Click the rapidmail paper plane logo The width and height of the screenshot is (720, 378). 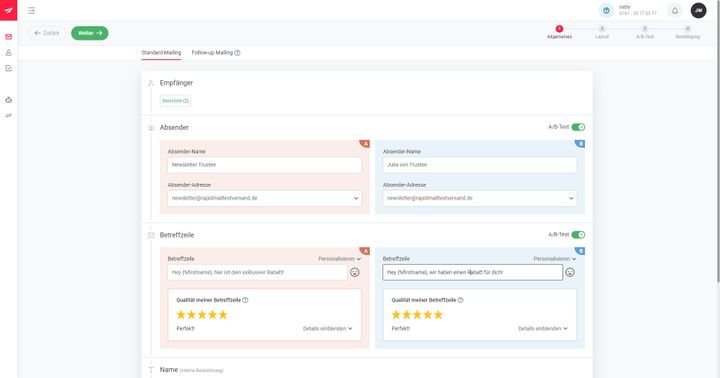[x=8, y=10]
